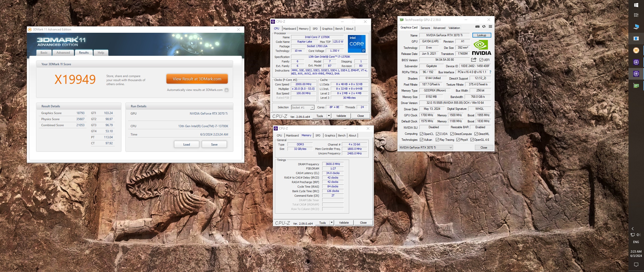Click the blue computer taskbar icon
This screenshot has width=644, height=272.
pyautogui.click(x=636, y=26)
